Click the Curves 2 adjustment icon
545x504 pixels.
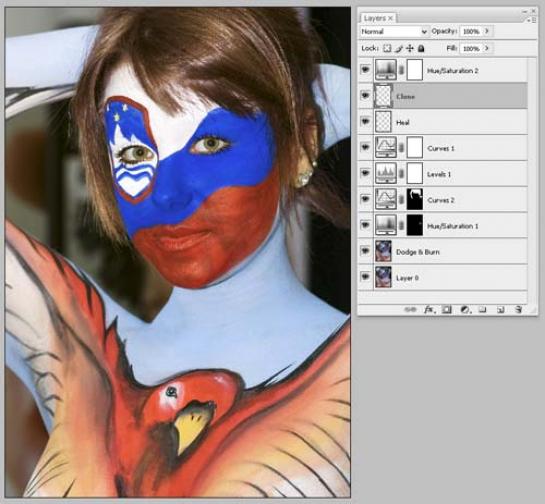[x=386, y=199]
